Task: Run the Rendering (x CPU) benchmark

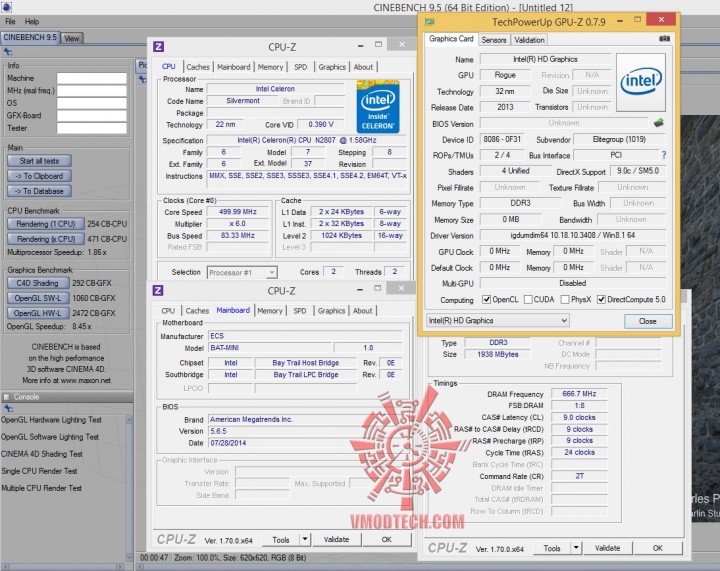Action: [45, 239]
